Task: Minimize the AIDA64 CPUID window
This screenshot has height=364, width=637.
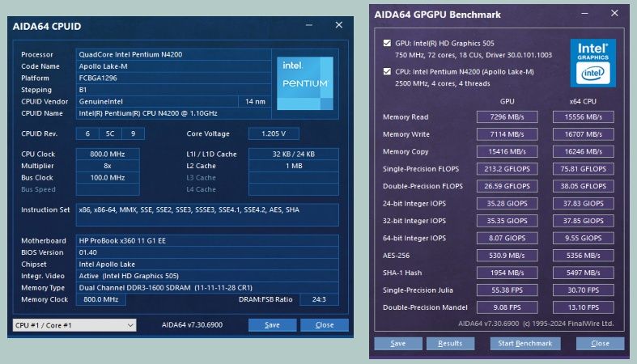Action: [309, 25]
